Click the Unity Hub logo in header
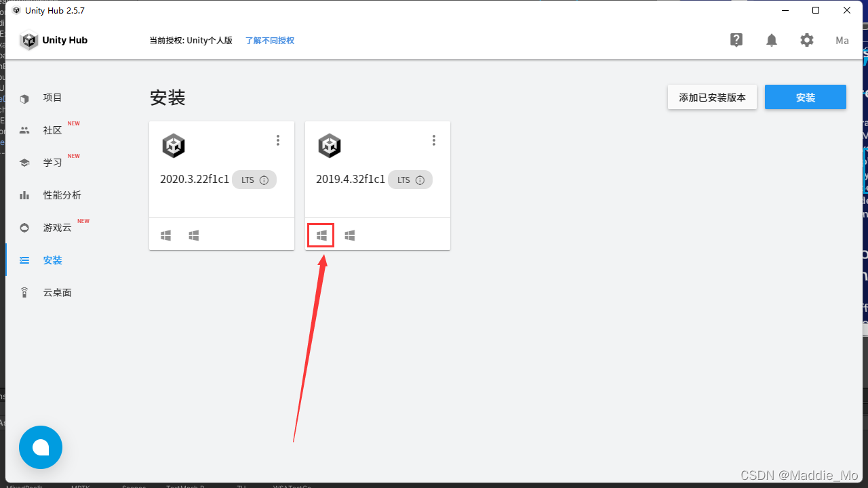868x488 pixels. [54, 41]
